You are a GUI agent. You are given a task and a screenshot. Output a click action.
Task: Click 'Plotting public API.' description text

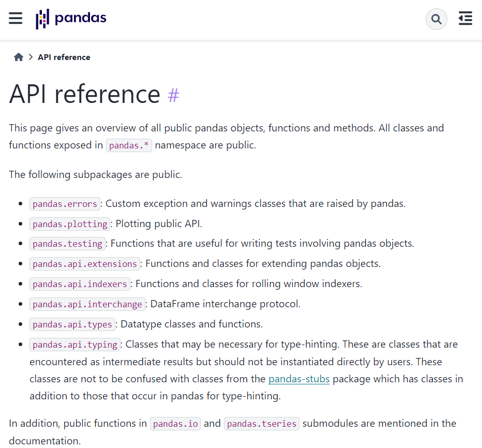point(159,224)
